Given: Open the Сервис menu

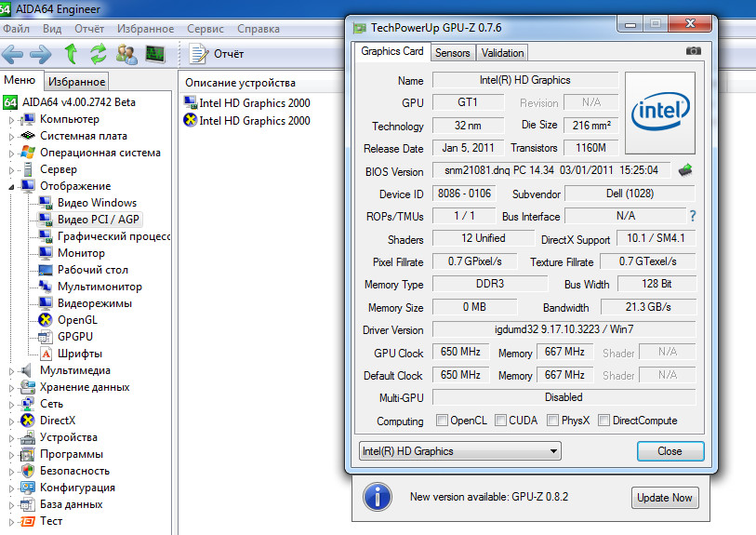Looking at the screenshot, I should [x=205, y=29].
